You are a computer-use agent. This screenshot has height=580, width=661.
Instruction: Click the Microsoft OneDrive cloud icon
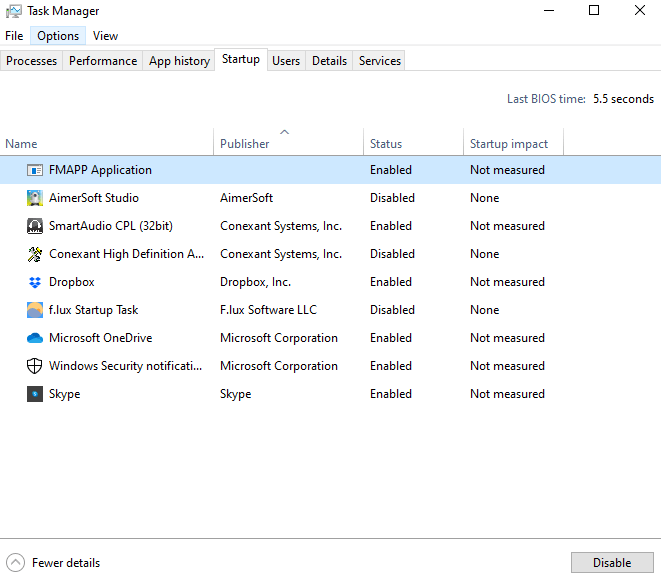35,338
